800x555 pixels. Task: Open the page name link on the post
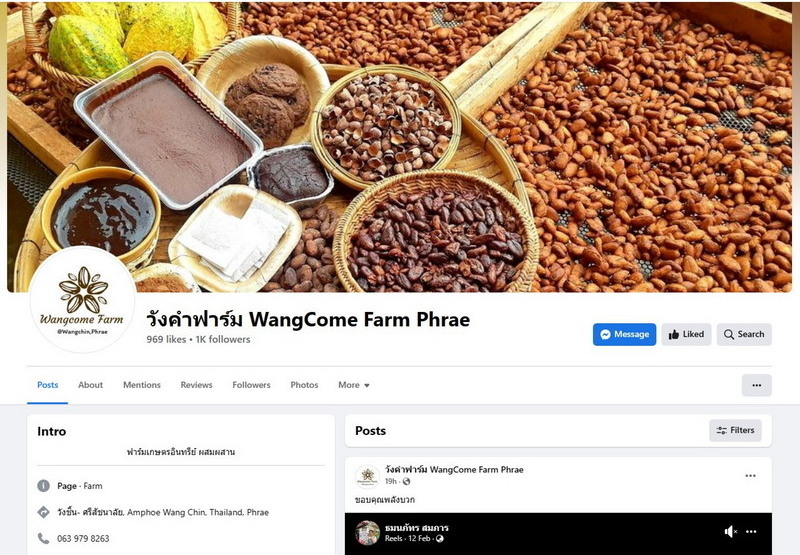[454, 469]
